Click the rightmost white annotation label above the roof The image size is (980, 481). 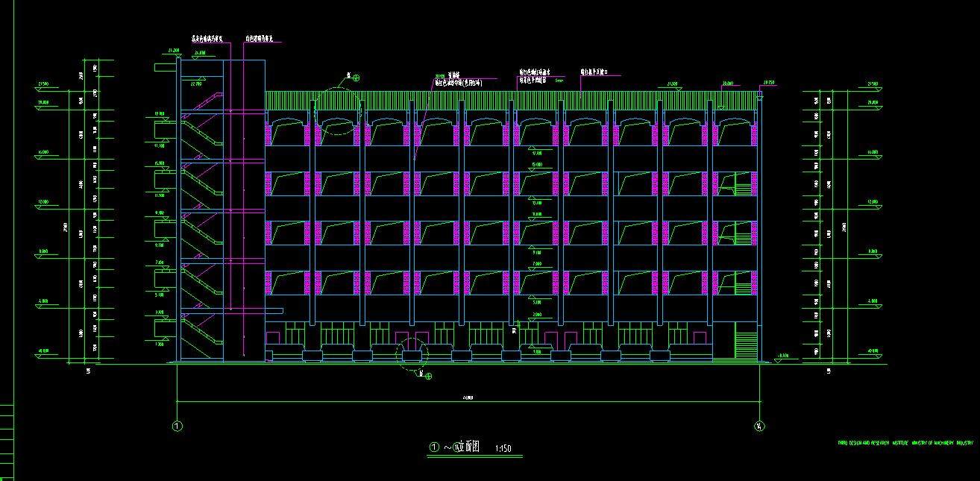[x=594, y=73]
